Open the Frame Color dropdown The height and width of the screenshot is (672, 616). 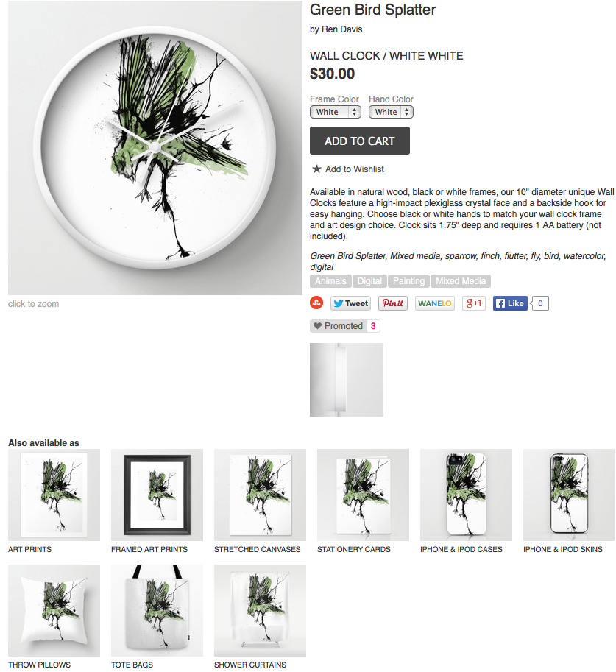click(x=336, y=112)
